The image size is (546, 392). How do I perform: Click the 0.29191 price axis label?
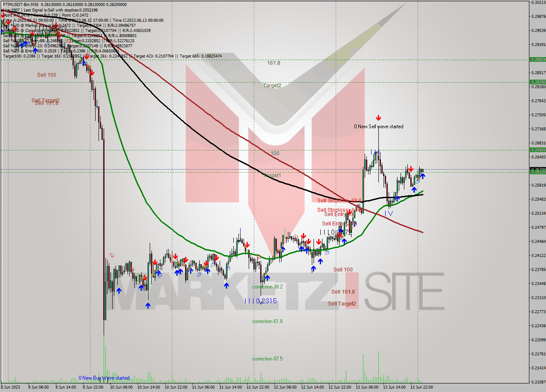tap(538, 45)
